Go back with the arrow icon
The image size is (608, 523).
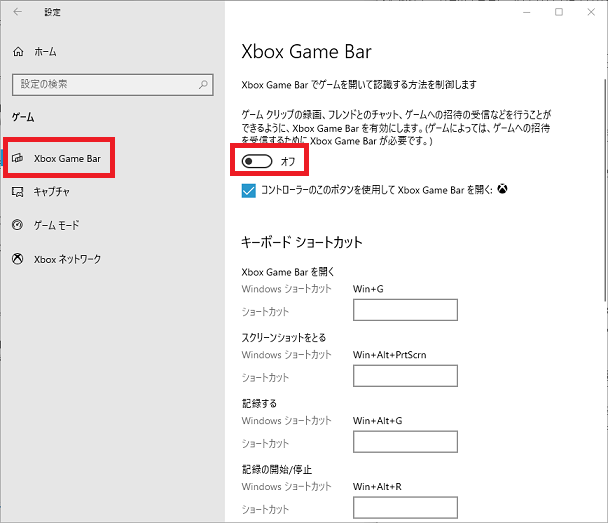[17, 12]
